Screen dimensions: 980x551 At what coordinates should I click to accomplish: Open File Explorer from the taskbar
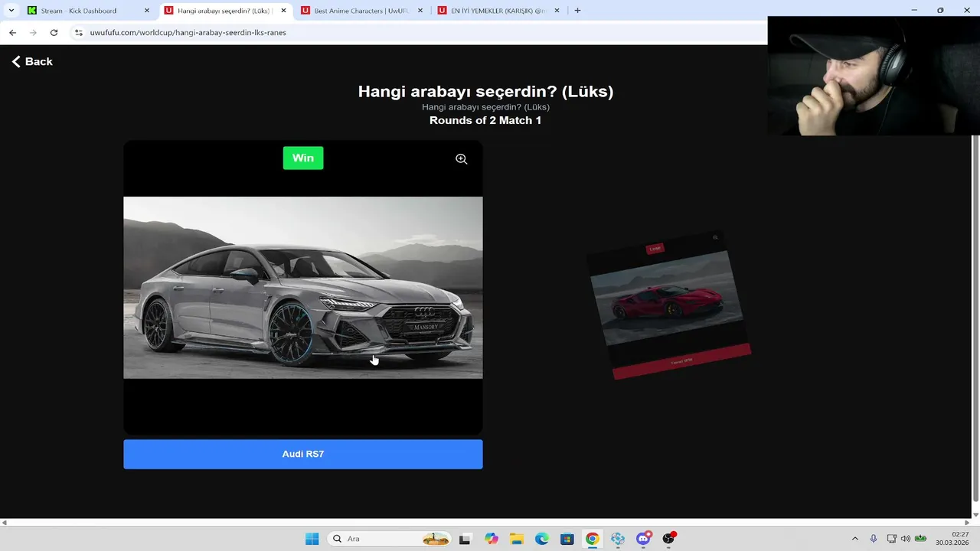(x=516, y=539)
